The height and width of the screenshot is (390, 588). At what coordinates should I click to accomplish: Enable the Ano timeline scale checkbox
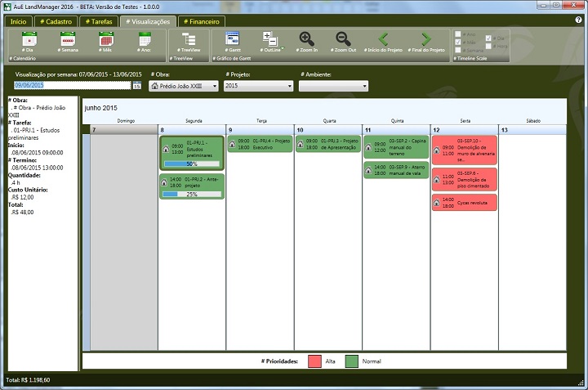[459, 34]
